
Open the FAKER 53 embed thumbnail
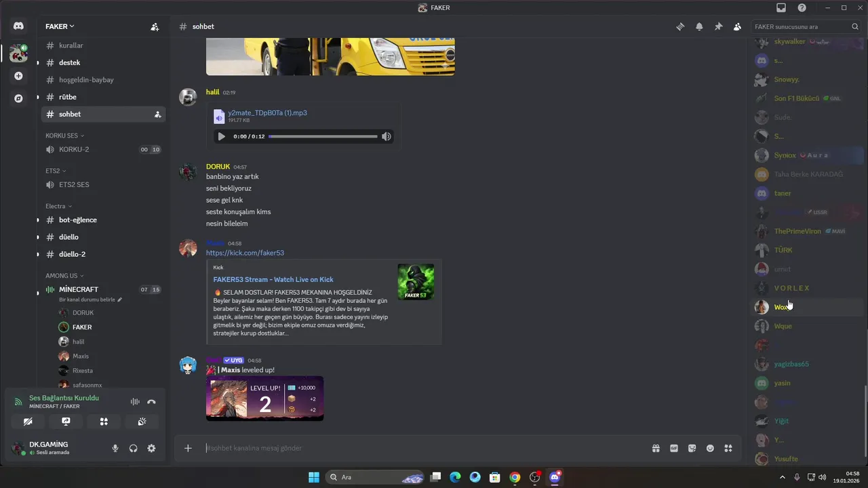coord(416,282)
